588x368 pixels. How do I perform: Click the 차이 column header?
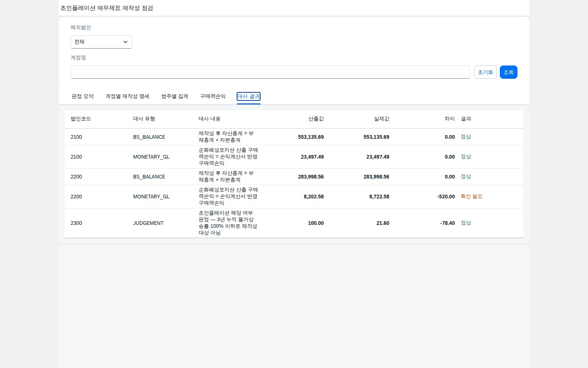pyautogui.click(x=450, y=119)
